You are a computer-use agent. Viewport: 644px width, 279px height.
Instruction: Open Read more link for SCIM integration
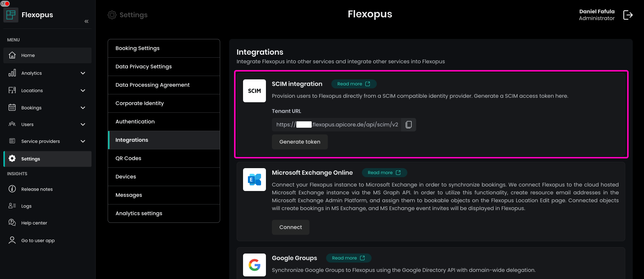[x=353, y=84]
